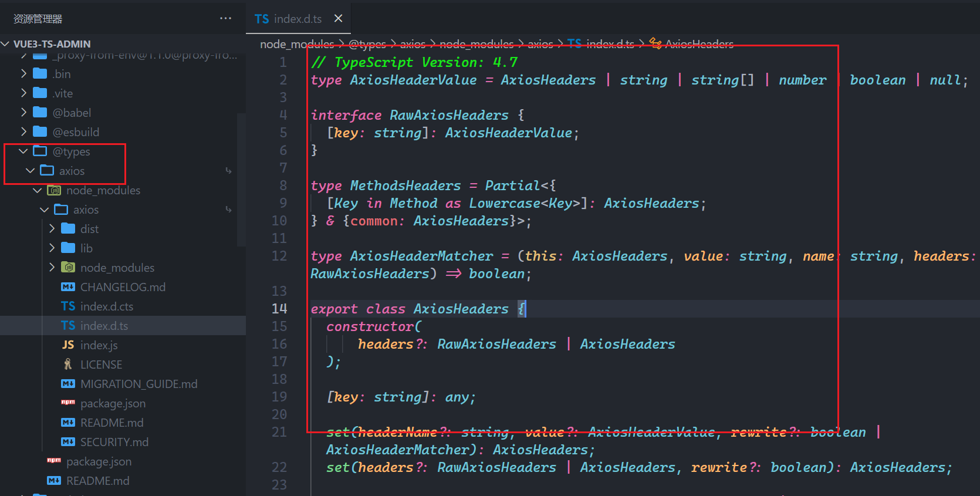The height and width of the screenshot is (496, 980).
Task: Click the 'type MethodsHeaders' declaration text
Action: tap(386, 185)
